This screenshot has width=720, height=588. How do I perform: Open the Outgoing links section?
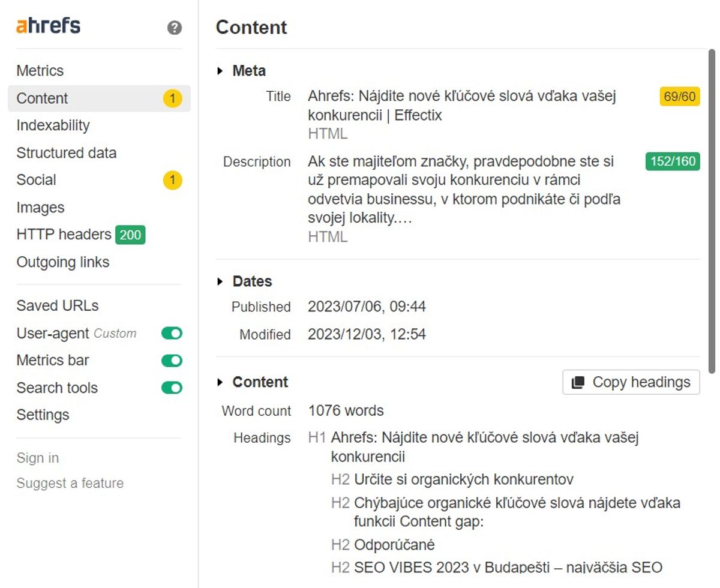[62, 262]
